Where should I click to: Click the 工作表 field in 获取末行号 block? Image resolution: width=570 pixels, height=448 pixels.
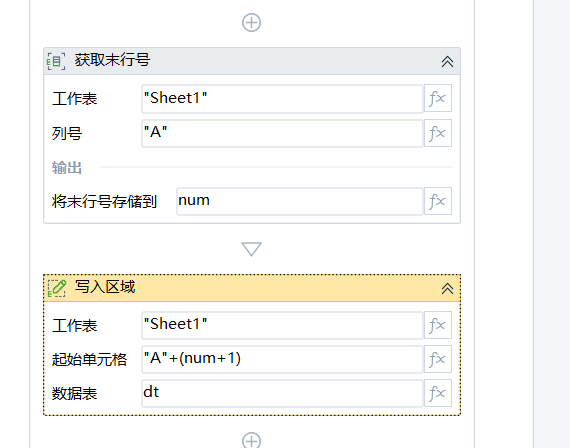(x=282, y=99)
